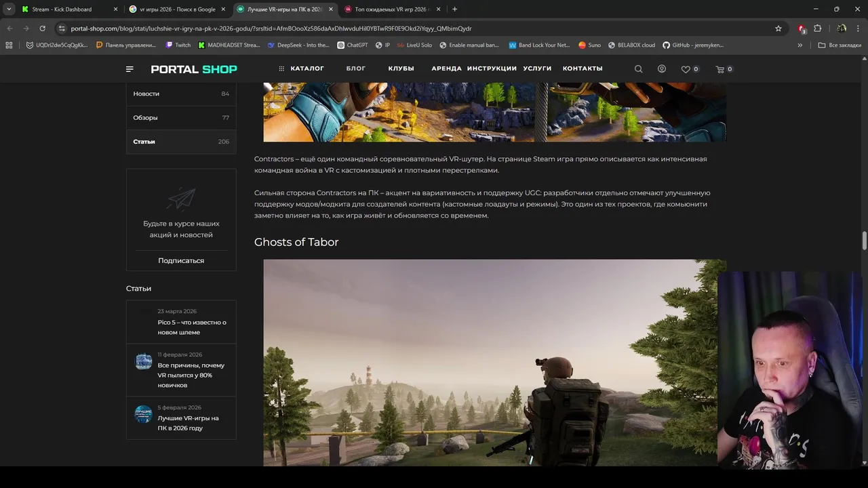This screenshot has width=868, height=488.
Task: Close the Топ ожидаемых VR игр tab
Action: 439,9
